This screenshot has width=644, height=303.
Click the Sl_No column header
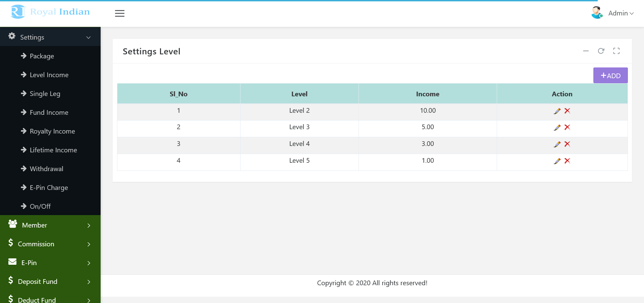point(178,94)
